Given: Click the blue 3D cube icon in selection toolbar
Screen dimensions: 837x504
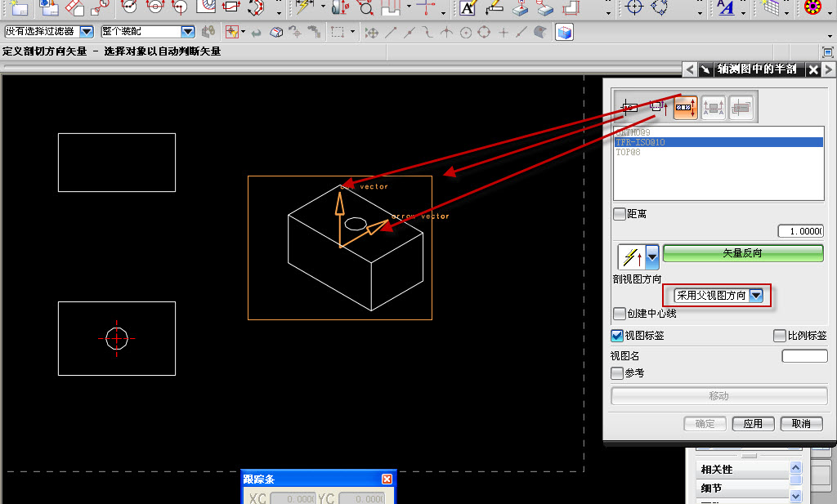Looking at the screenshot, I should click(564, 33).
